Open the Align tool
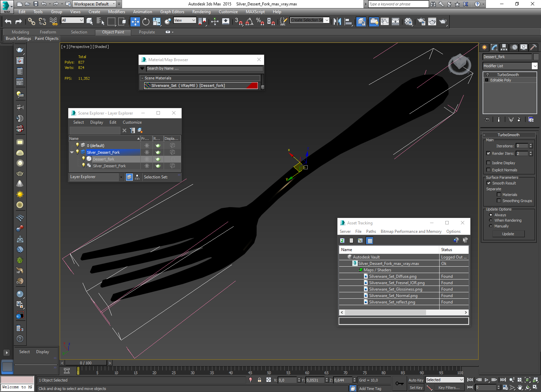Viewport: 541px width, 392px height. click(348, 22)
